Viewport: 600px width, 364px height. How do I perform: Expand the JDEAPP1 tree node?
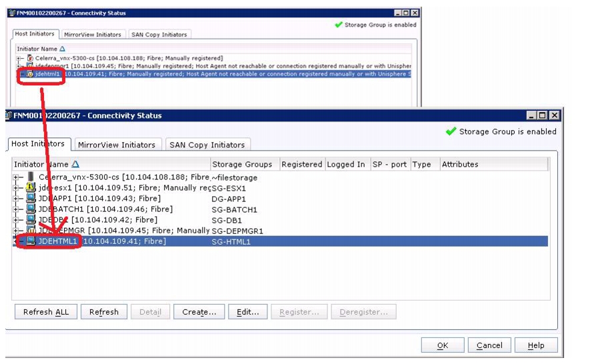click(x=16, y=199)
